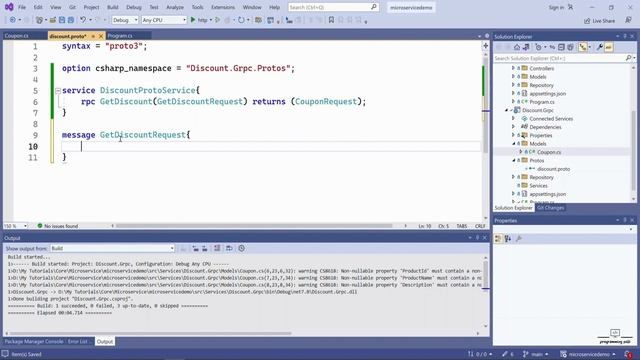Screen dimensions: 640x360
Task: Click the microservicedemo repository status button
Action: click(588, 354)
